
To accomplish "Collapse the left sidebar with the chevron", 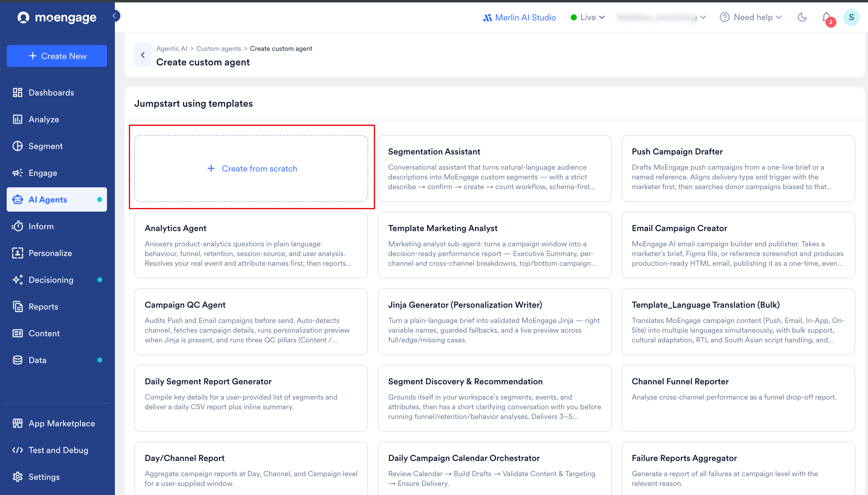I will click(x=115, y=16).
